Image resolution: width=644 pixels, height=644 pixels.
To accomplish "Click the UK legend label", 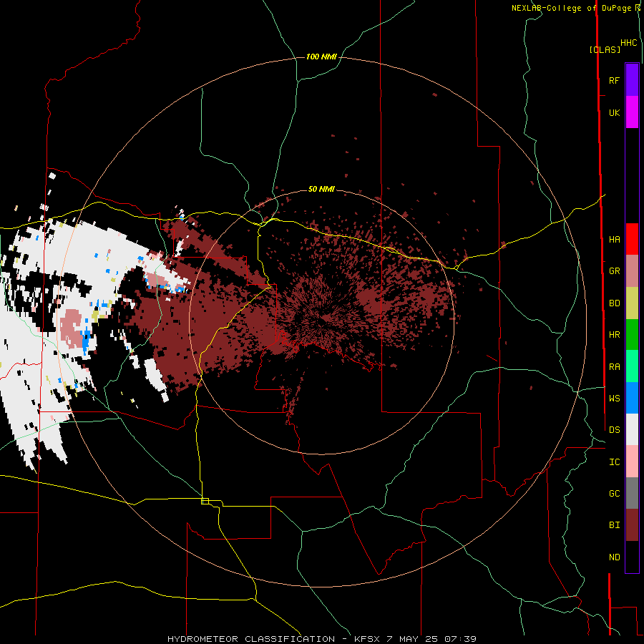I will point(614,112).
